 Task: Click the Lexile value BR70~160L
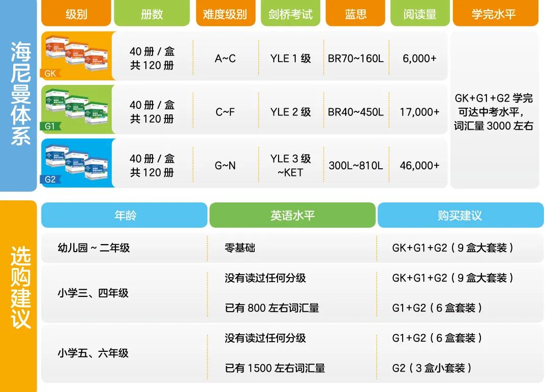[x=356, y=58]
